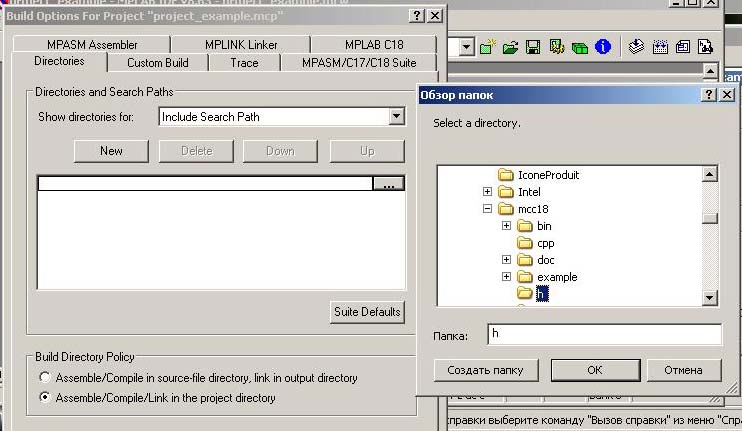Click the Build All toolbar icon
742x431 pixels.
pyautogui.click(x=660, y=47)
